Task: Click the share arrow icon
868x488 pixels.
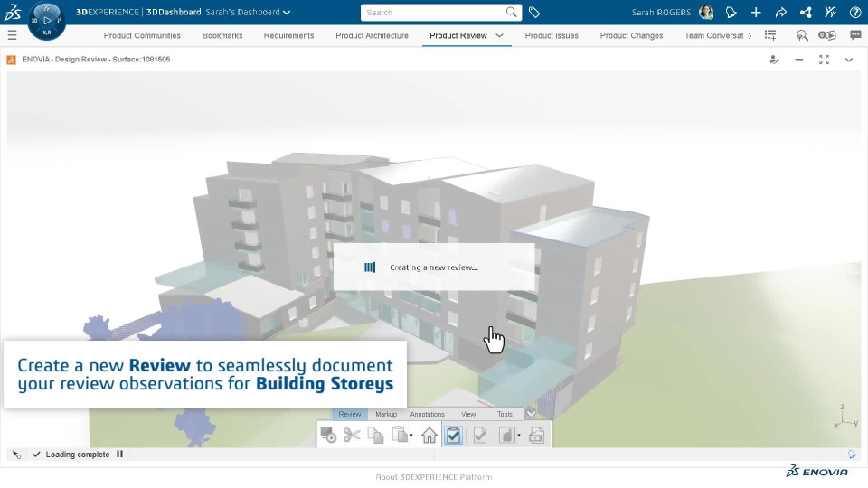Action: point(780,12)
